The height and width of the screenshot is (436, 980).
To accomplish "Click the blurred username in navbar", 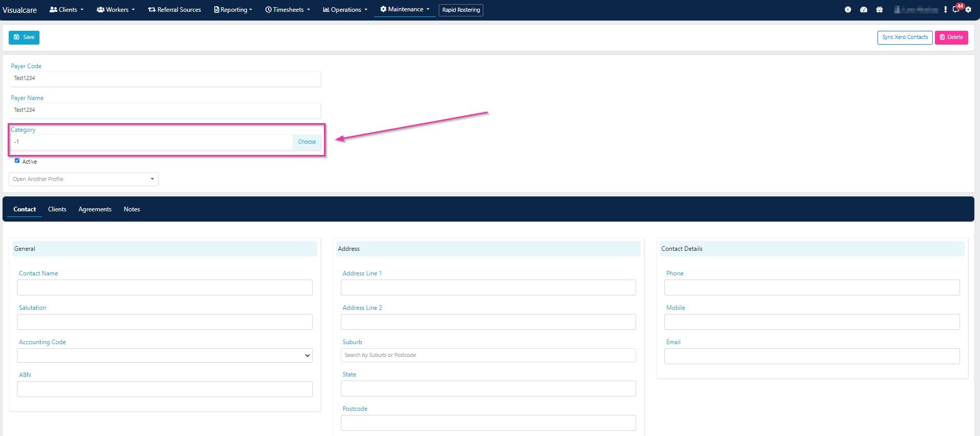I will pyautogui.click(x=916, y=10).
